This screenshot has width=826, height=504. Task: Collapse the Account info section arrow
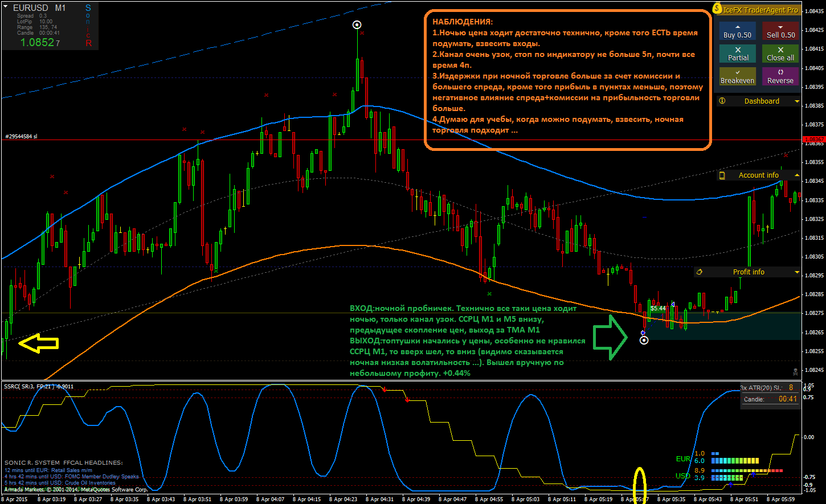click(796, 175)
